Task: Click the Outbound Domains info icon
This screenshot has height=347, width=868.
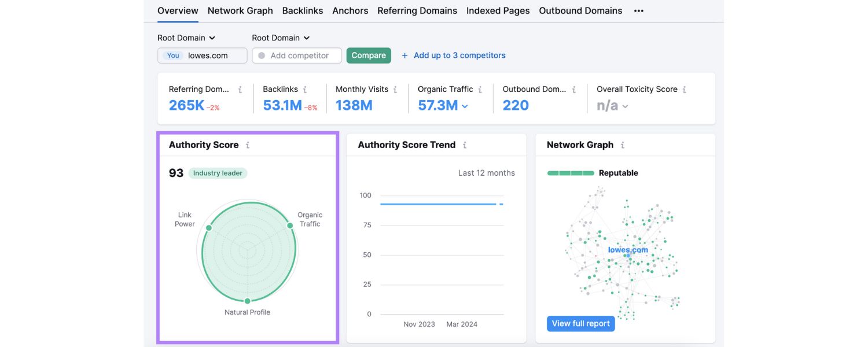Action: click(x=573, y=89)
